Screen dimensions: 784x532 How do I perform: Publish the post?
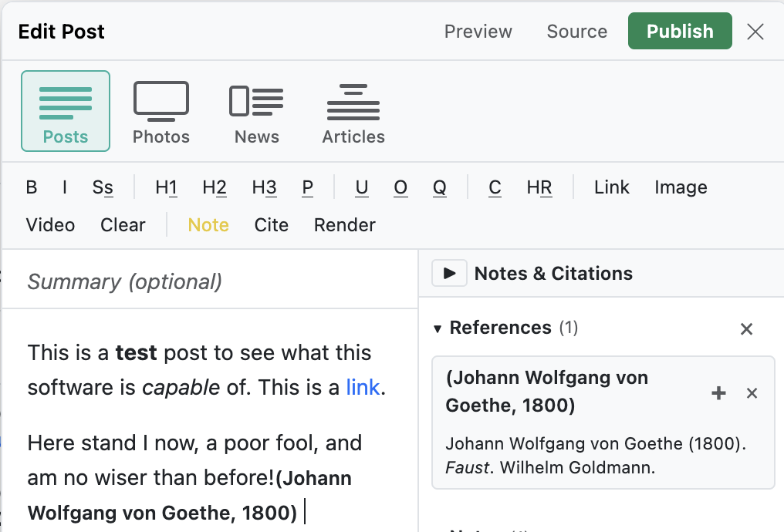[680, 31]
